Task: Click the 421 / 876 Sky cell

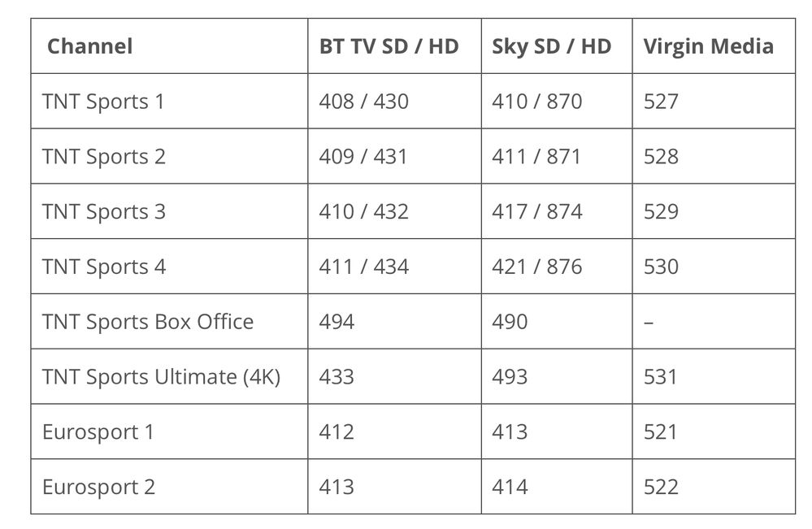Action: point(536,267)
